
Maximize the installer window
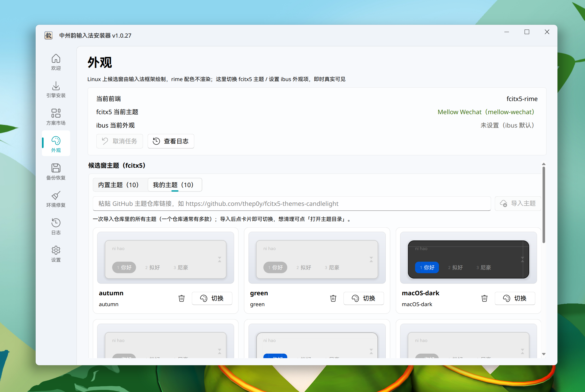527,32
